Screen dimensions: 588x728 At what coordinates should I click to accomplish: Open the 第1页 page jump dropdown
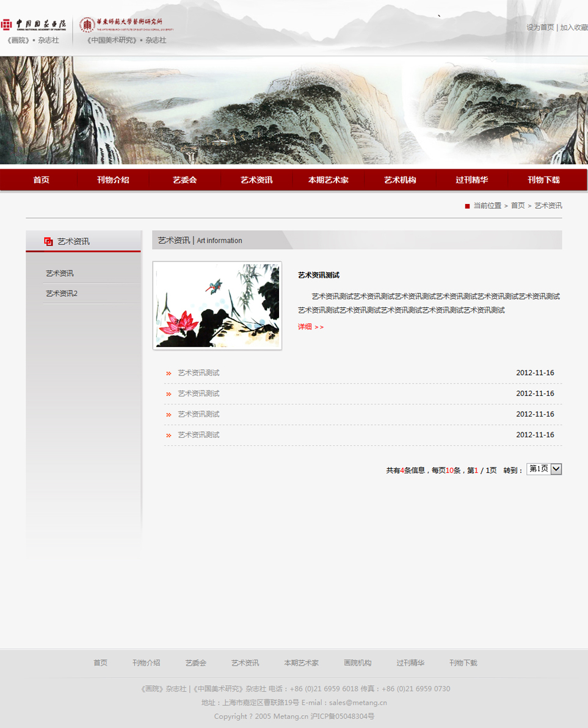click(544, 469)
